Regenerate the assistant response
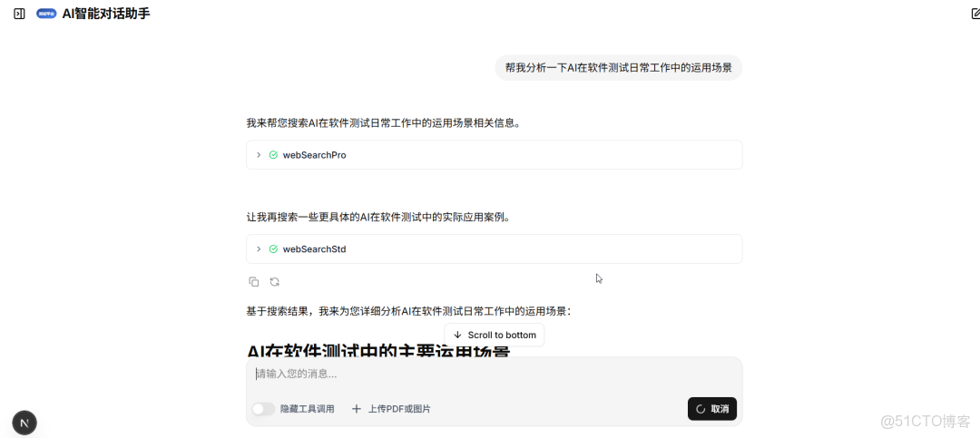980x438 pixels. click(274, 282)
